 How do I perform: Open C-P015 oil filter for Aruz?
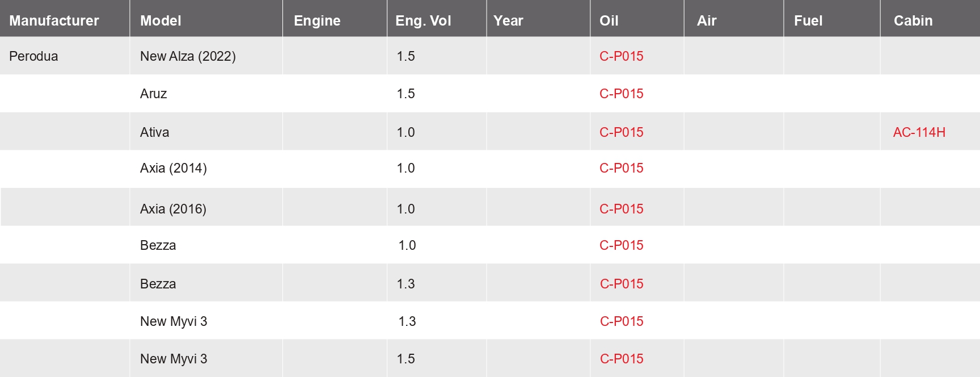(x=621, y=94)
